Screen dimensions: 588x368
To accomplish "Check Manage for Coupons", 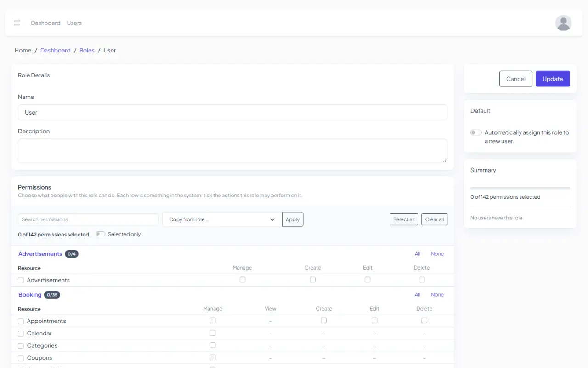I will coord(213,357).
